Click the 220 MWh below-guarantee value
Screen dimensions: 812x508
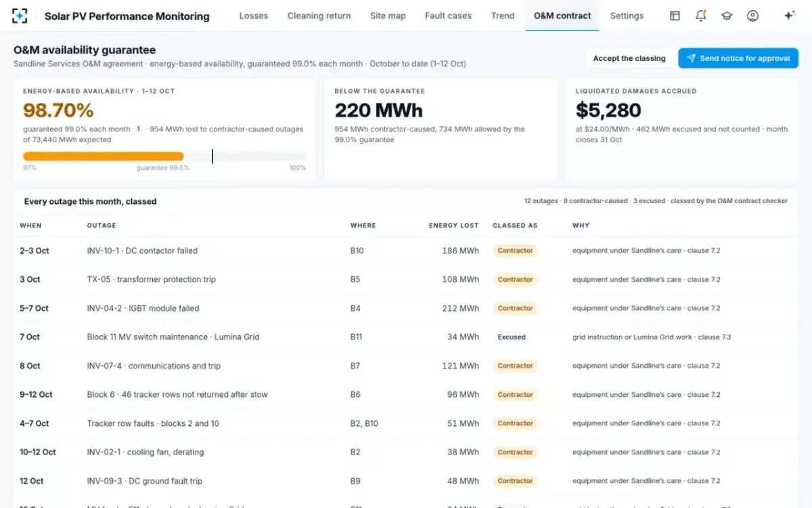(x=379, y=110)
